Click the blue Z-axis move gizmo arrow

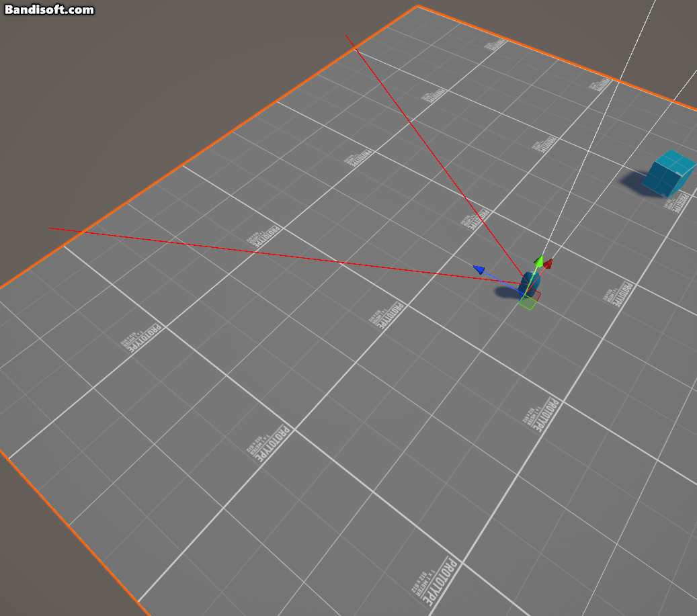(479, 269)
